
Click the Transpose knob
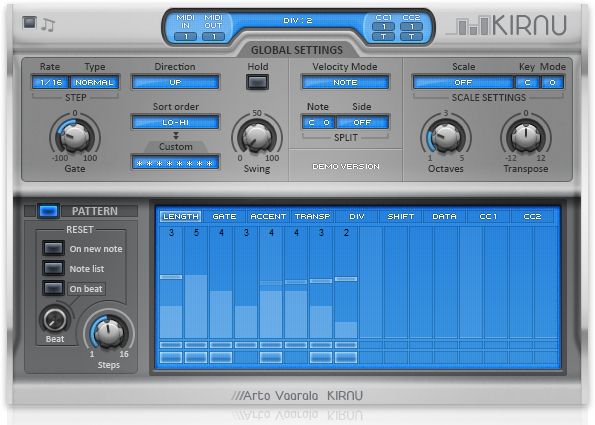click(x=526, y=136)
